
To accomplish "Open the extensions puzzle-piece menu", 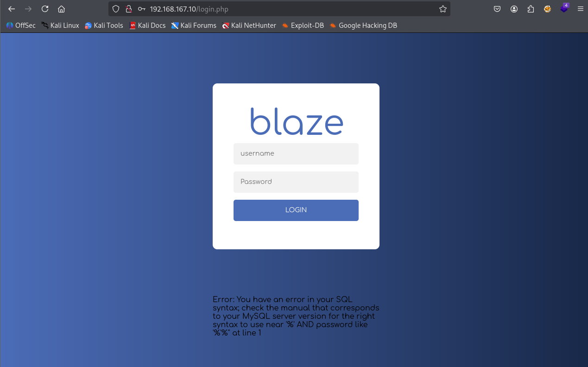I will pyautogui.click(x=531, y=9).
